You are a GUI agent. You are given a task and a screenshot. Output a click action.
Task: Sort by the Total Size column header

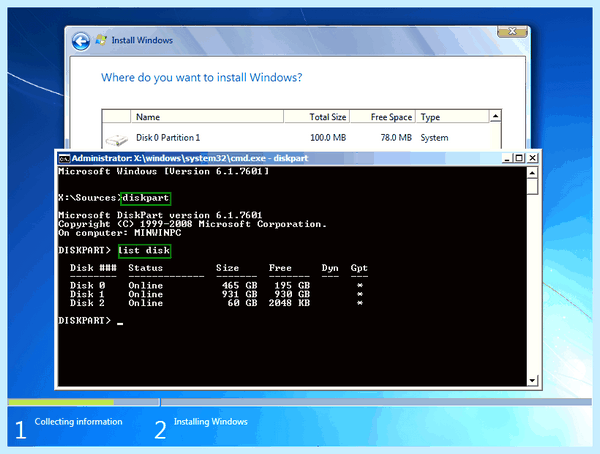(317, 117)
